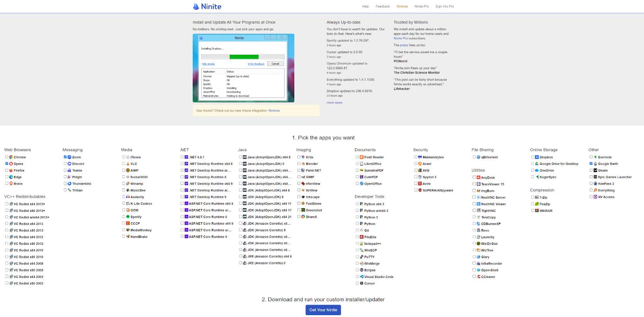644x317 pixels.
Task: Click the Foxit Reader icon
Action: coord(361,157)
